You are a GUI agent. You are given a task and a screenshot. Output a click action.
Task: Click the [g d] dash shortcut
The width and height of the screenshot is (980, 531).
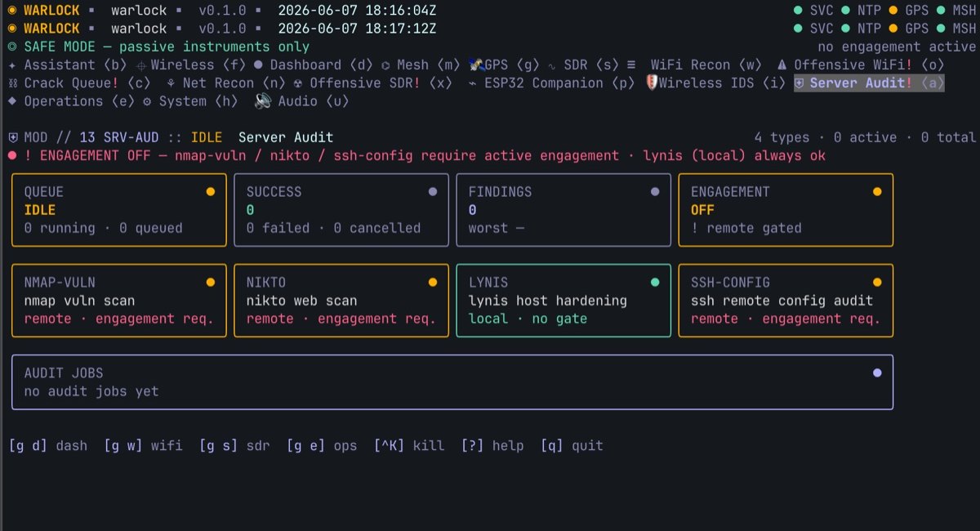pyautogui.click(x=47, y=446)
